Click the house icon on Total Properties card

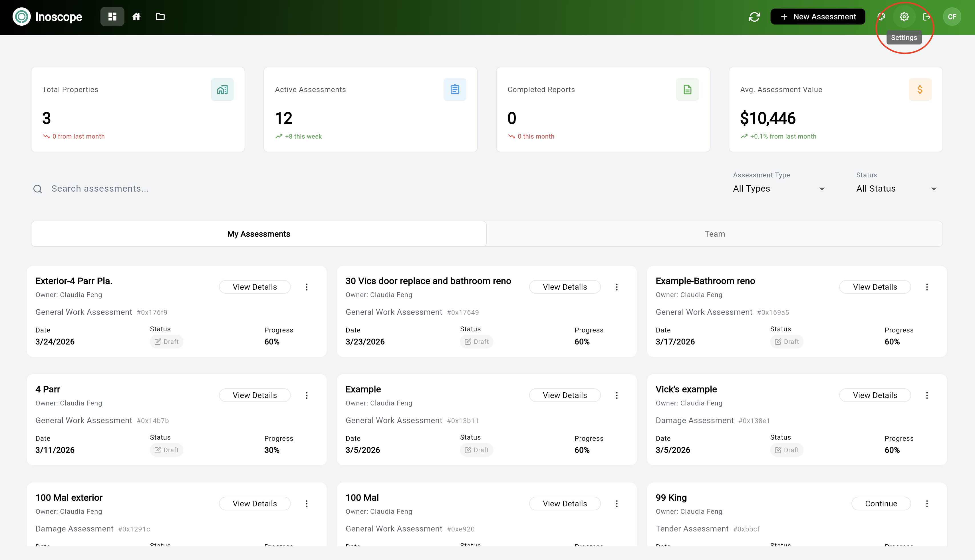[222, 89]
